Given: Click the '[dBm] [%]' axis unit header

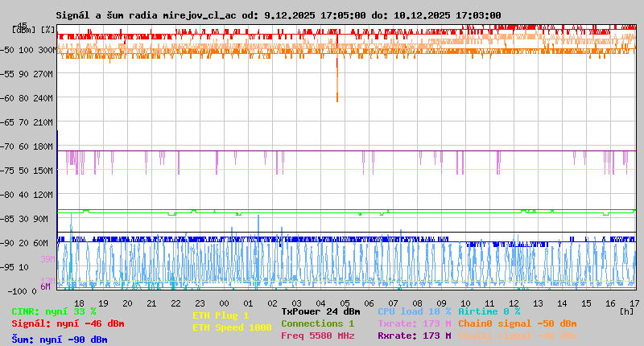Looking at the screenshot, I should [33, 30].
